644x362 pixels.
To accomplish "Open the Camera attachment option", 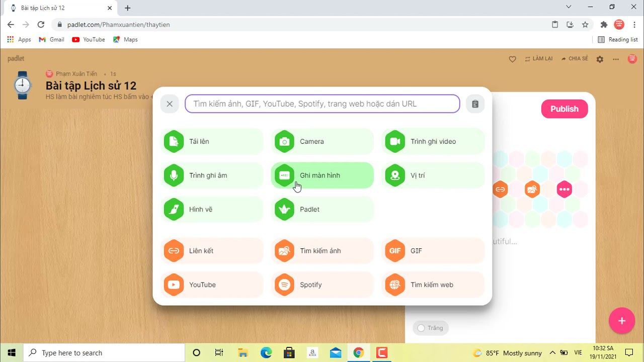I will coord(323,141).
